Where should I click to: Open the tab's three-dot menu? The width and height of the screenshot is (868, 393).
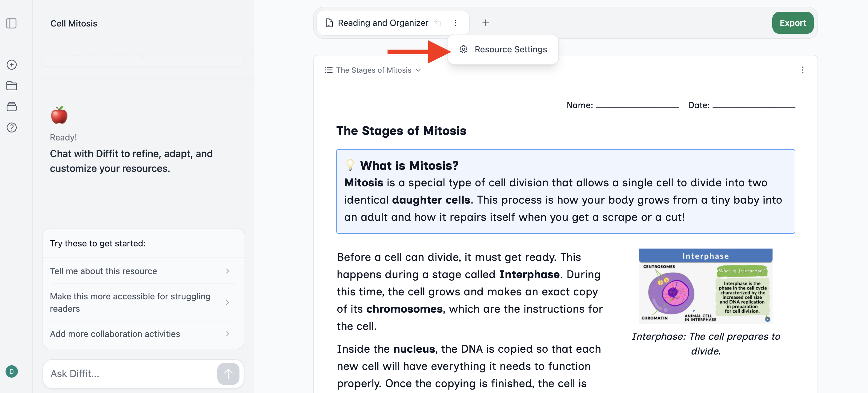coord(455,23)
